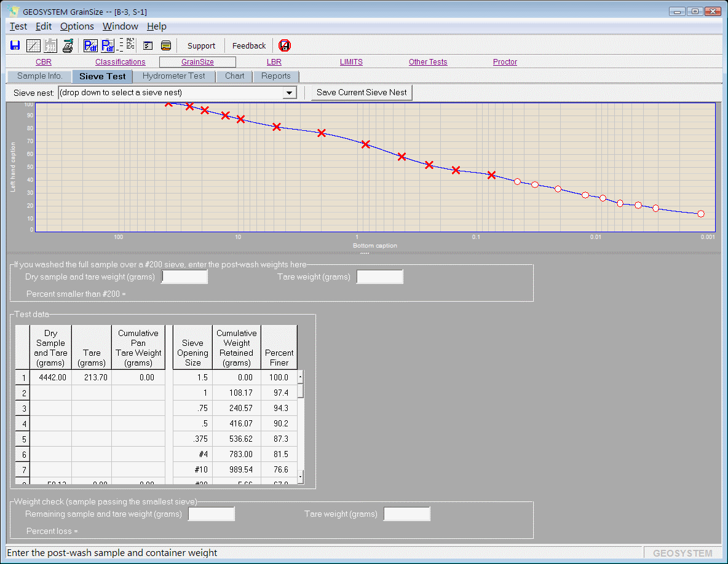Viewport: 728px width, 564px height.
Task: Open the Reports tab
Action: pyautogui.click(x=276, y=76)
